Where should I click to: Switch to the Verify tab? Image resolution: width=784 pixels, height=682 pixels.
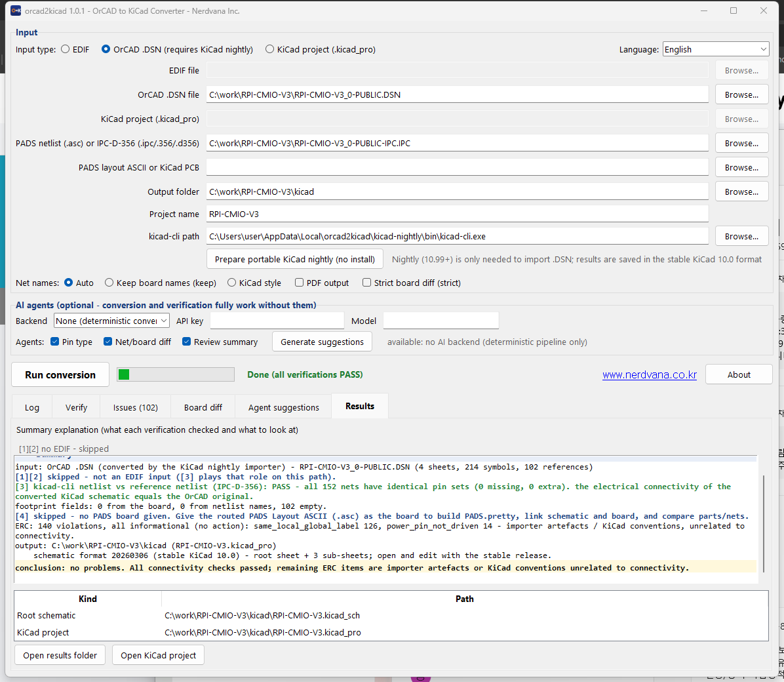pyautogui.click(x=76, y=407)
